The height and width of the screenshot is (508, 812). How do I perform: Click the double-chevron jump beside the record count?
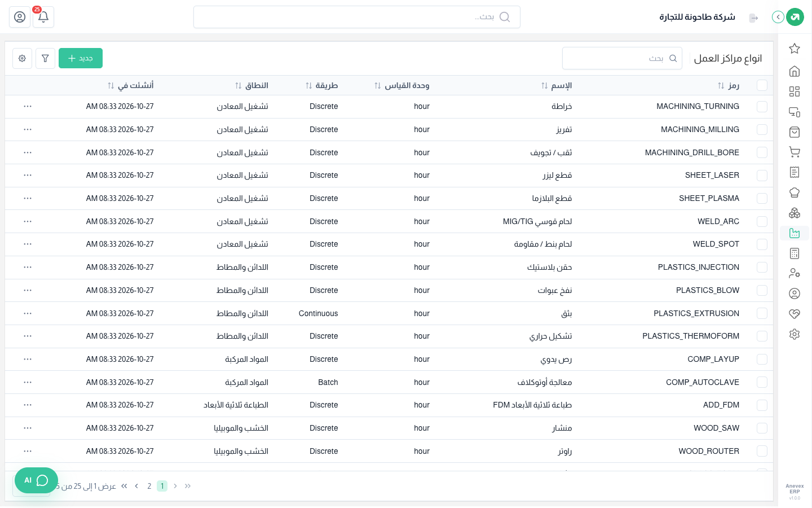[124, 486]
